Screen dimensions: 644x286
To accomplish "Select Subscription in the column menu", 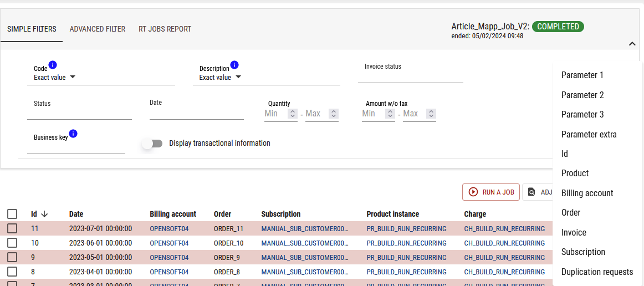I will coord(598,252).
